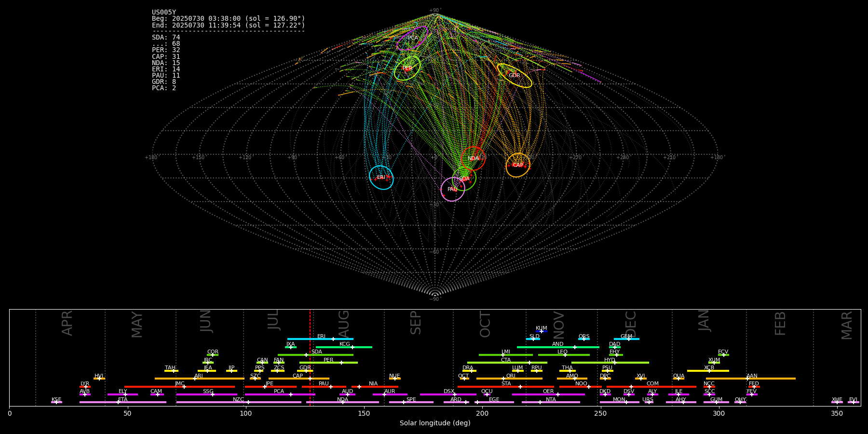Click the green SDA radiant circle on sky map
Screen dimensions: 868x434
pos(464,179)
